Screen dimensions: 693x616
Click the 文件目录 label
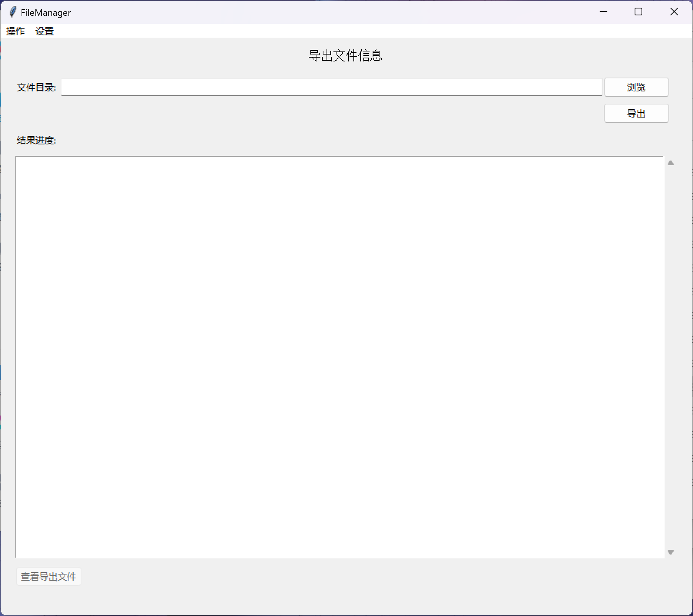point(36,87)
